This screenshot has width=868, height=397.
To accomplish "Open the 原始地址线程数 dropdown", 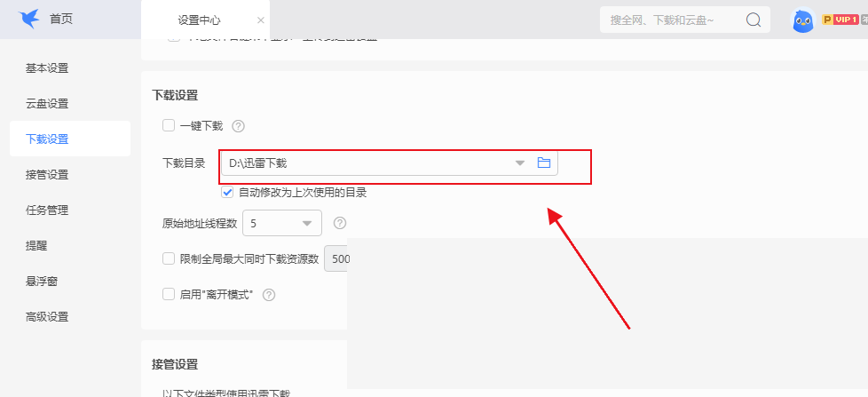I will (281, 223).
